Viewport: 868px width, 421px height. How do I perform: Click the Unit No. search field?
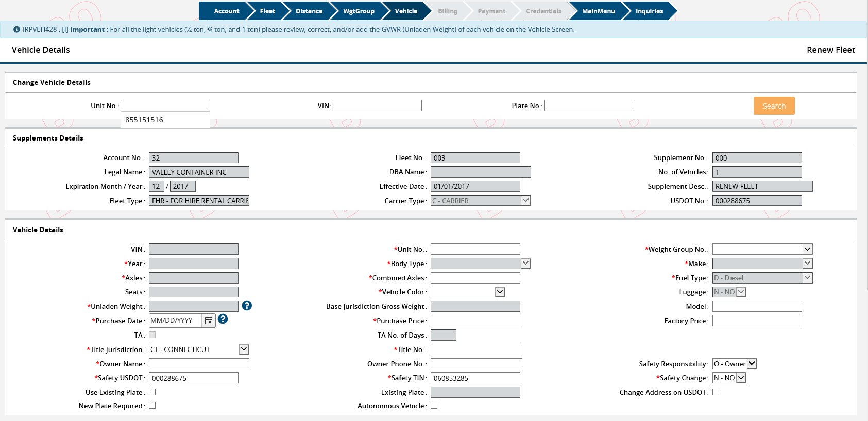tap(165, 106)
